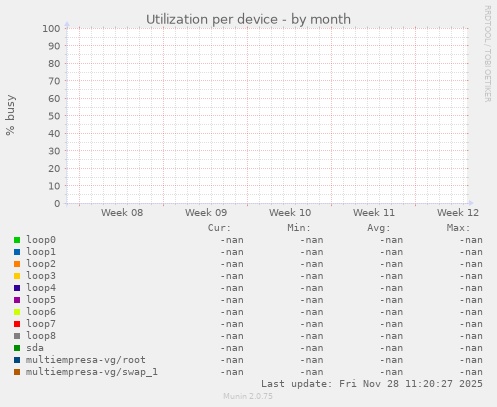Select the loop5 legend label
This screenshot has width=497, height=407.
click(x=41, y=300)
